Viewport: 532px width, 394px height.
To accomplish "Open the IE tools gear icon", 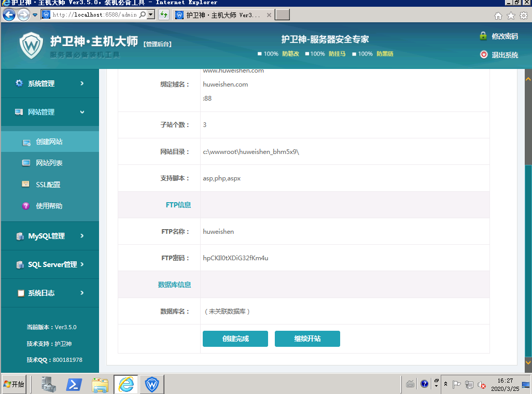I will (523, 16).
